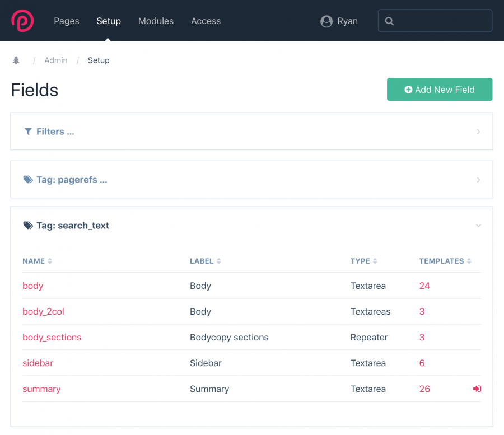Open the Access menu
504x435 pixels.
206,21
